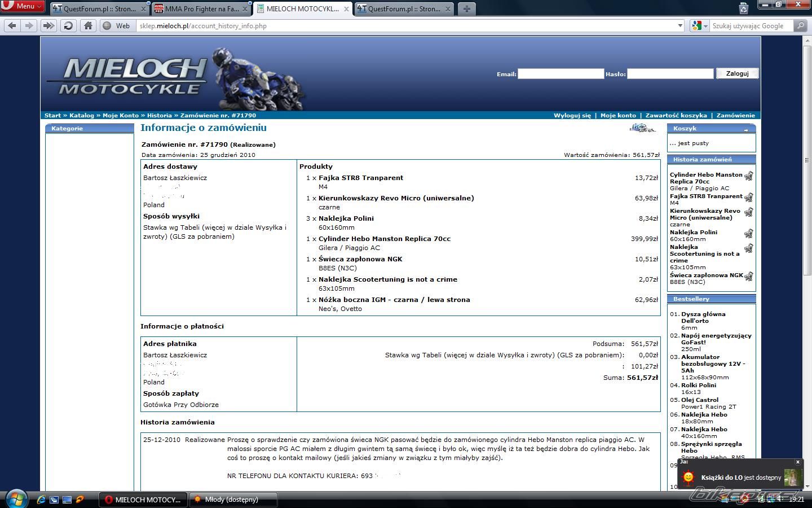
Task: Reload the page with the refresh icon
Action: tap(68, 25)
